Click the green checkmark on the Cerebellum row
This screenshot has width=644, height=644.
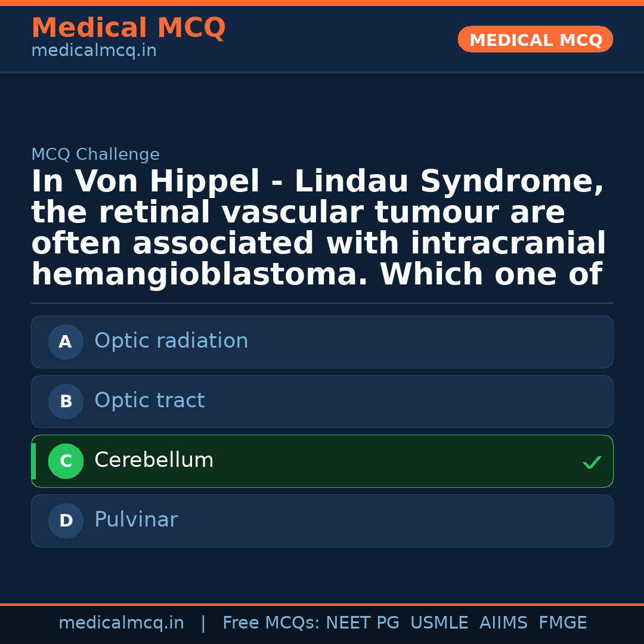pos(592,462)
